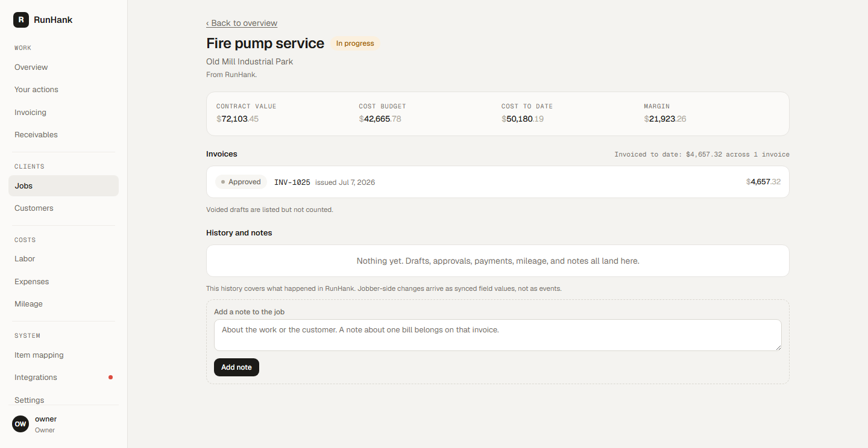
Task: Open the Invoicing section
Action: (x=63, y=113)
